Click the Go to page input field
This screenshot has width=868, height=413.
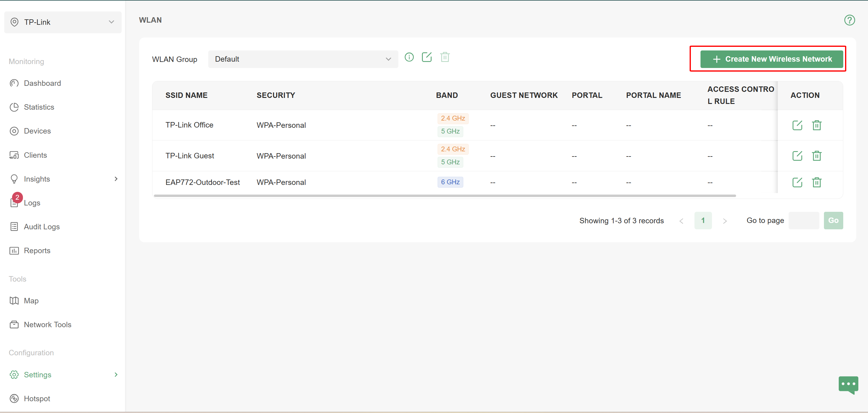tap(804, 220)
